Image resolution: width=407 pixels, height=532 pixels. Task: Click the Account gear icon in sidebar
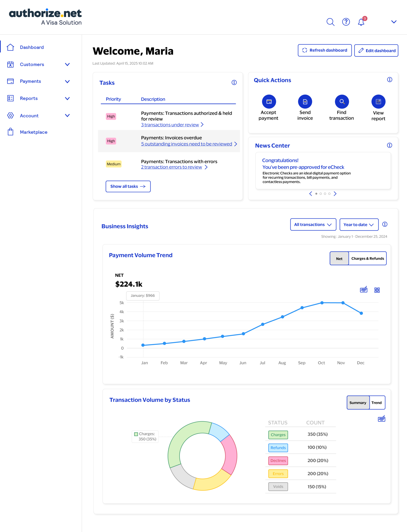(10, 116)
